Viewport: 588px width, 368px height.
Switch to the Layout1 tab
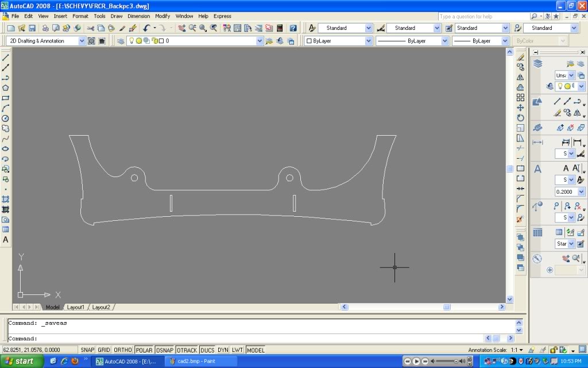click(x=75, y=307)
